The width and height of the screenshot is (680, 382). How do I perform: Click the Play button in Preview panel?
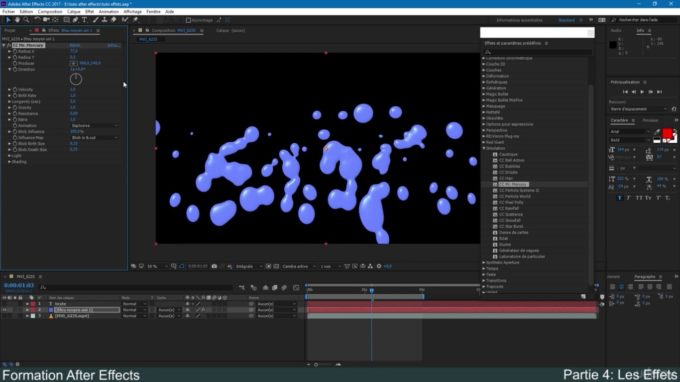click(x=642, y=92)
